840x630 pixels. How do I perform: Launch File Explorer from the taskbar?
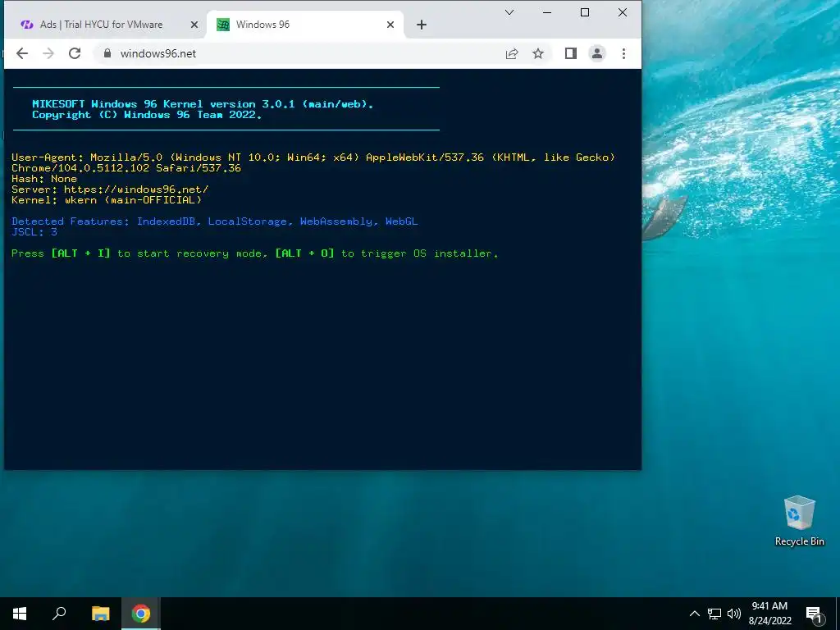100,614
